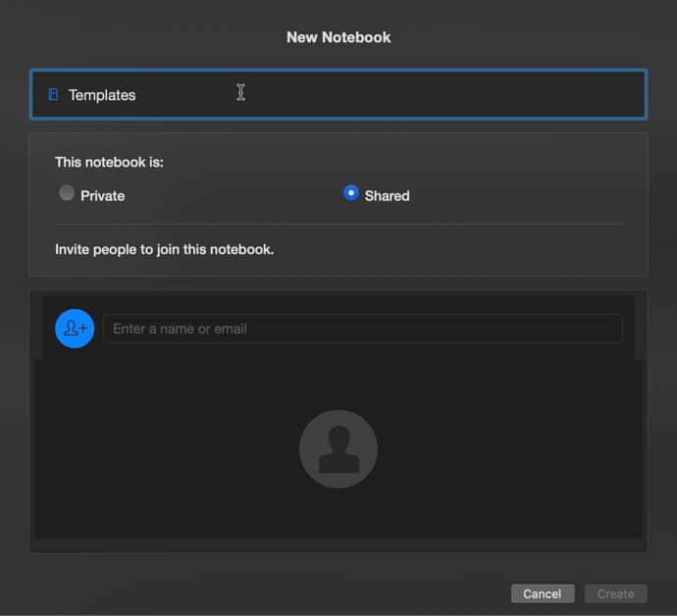The width and height of the screenshot is (677, 616).
Task: Focus the Enter a name or email field
Action: point(363,329)
